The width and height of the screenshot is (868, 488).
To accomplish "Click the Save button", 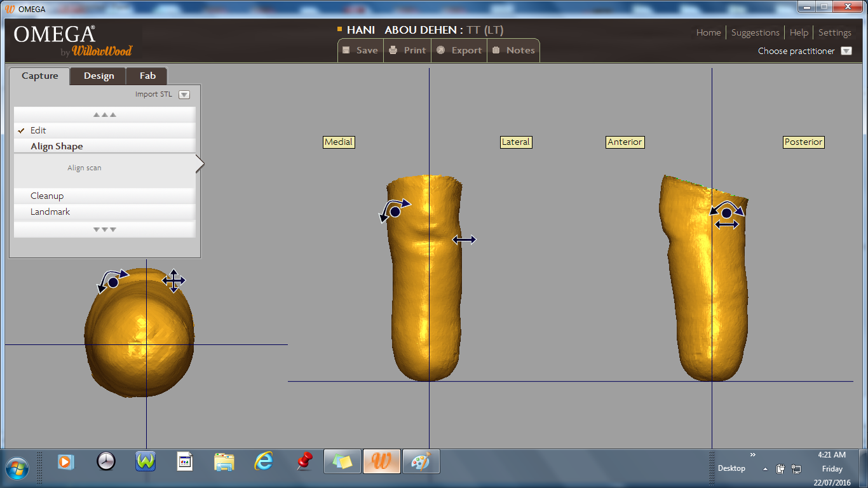I will click(x=360, y=50).
